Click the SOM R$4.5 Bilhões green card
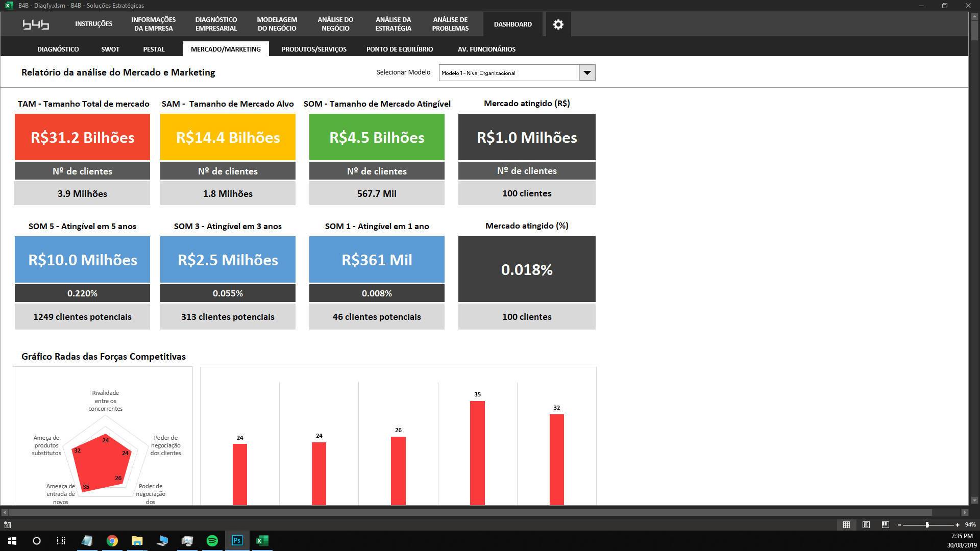 coord(377,137)
